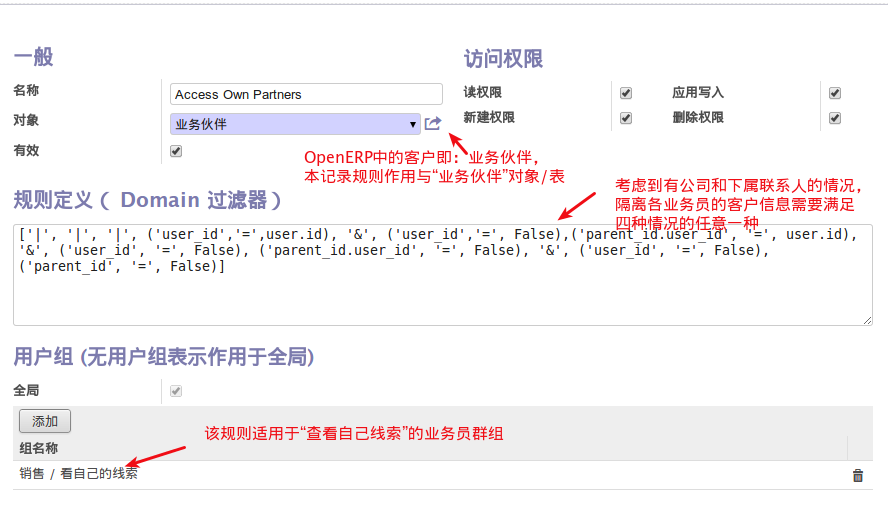
Task: Click the 有效 label
Action: tap(27, 150)
